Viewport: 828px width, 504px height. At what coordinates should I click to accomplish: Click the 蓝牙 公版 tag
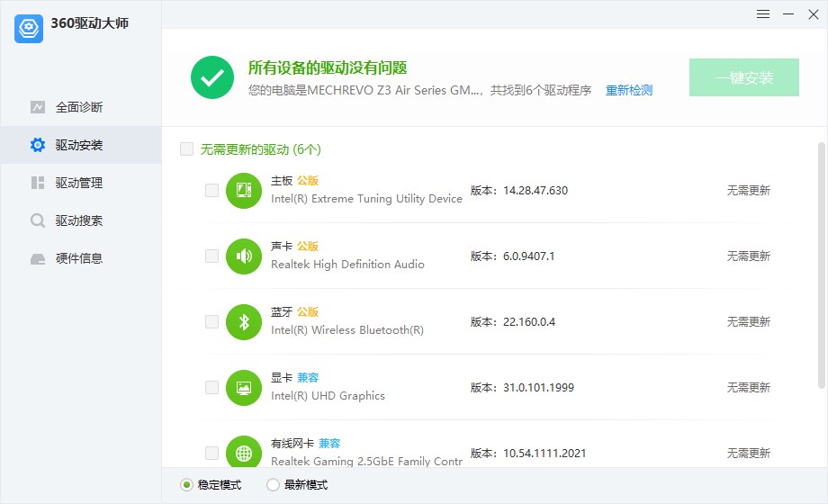click(x=307, y=311)
